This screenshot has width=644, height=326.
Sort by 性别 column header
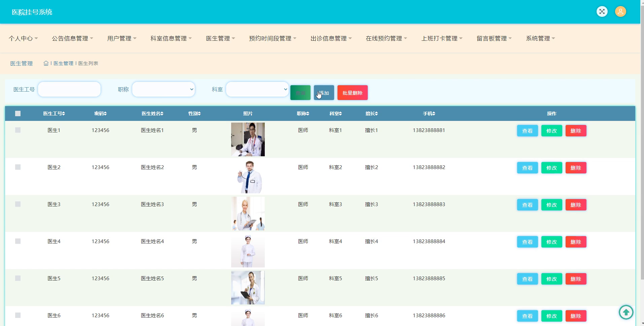pyautogui.click(x=194, y=114)
